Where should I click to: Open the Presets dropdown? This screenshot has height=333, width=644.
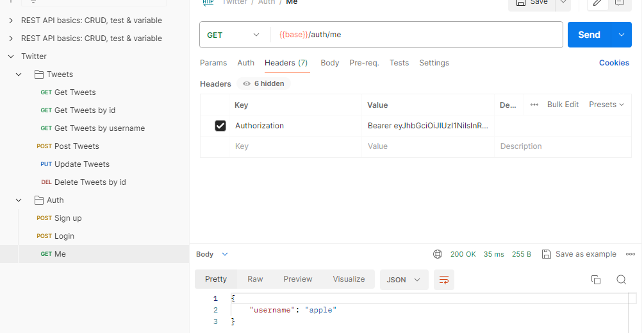tap(606, 105)
